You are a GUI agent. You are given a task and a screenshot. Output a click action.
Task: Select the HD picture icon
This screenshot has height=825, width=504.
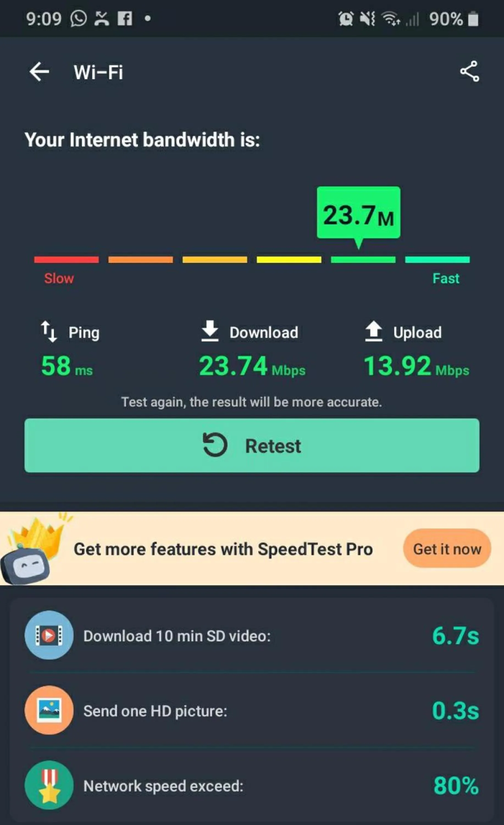point(49,710)
